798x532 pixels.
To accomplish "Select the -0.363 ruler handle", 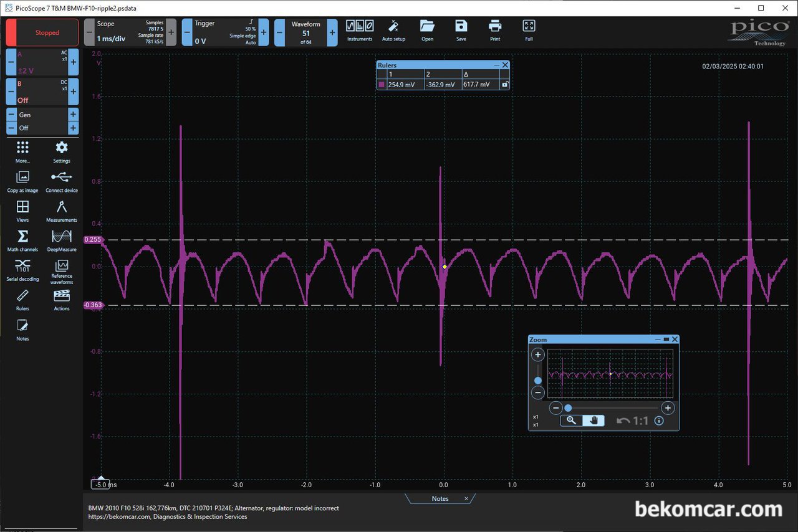I will pos(93,305).
